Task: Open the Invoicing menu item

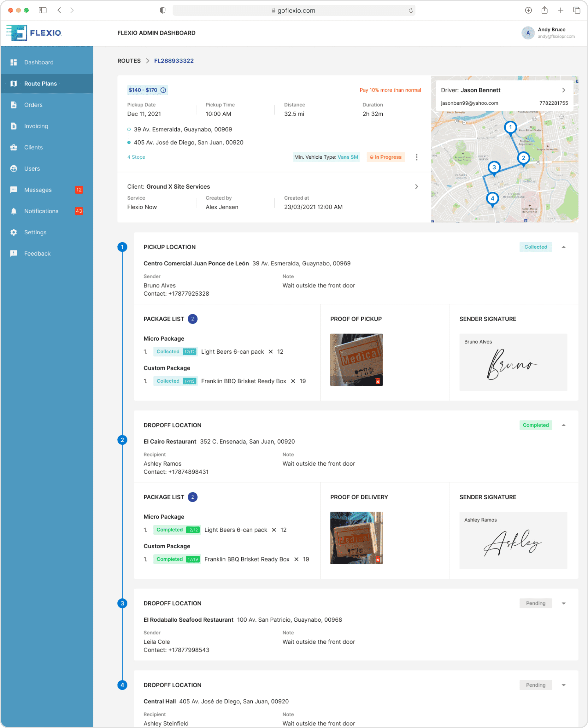Action: coord(36,126)
